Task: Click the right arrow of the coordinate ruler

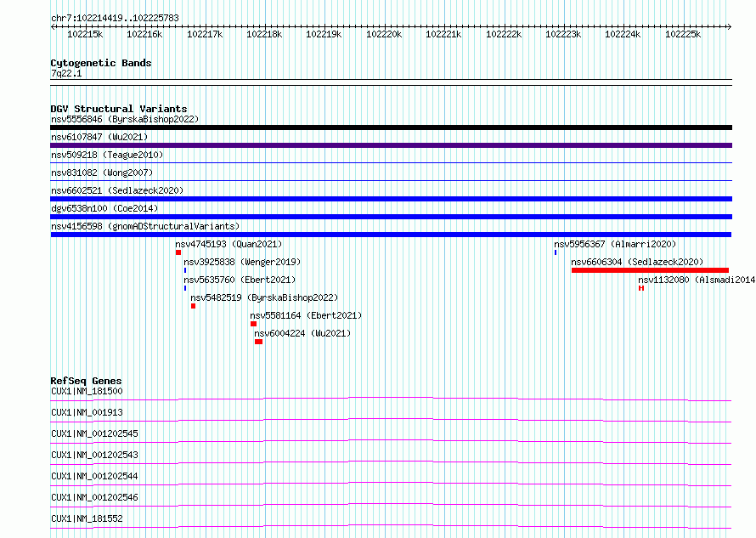Action: click(x=730, y=27)
